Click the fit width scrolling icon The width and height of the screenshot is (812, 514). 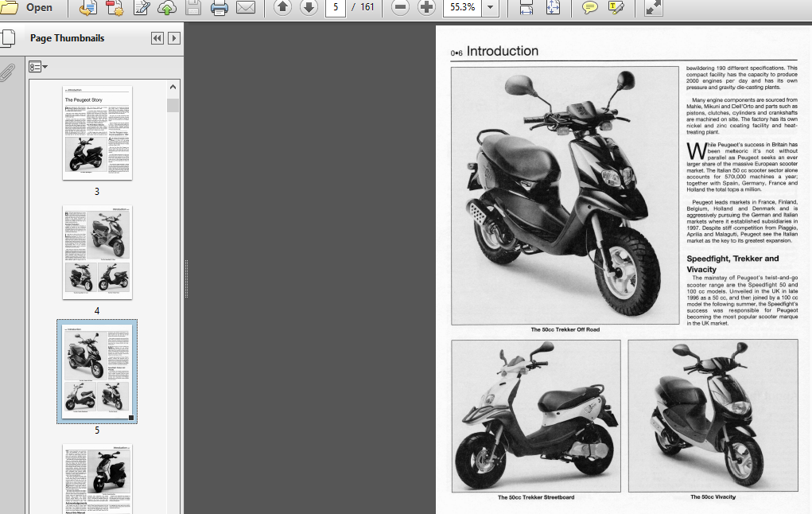526,7
